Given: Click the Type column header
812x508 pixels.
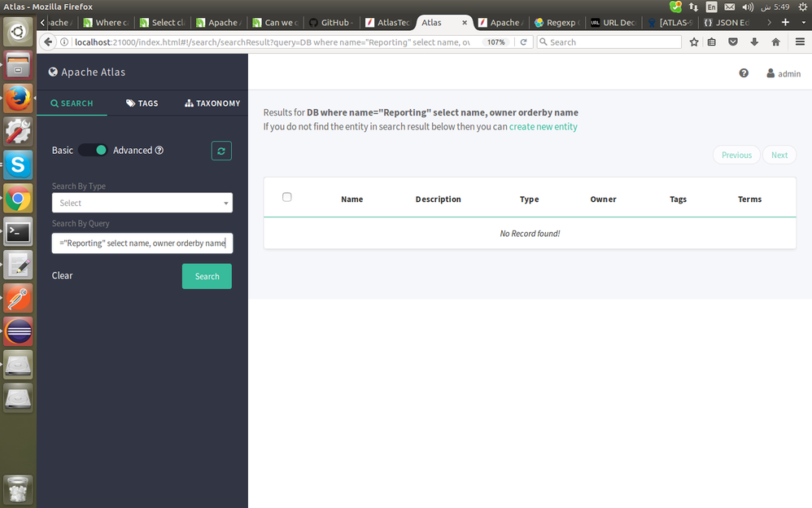Looking at the screenshot, I should (x=529, y=199).
